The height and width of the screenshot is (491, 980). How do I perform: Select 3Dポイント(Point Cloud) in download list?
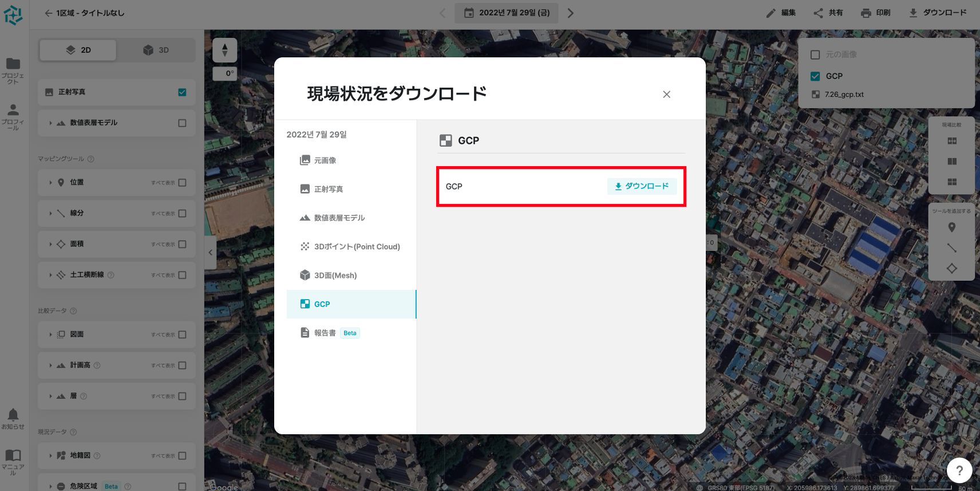tap(351, 247)
